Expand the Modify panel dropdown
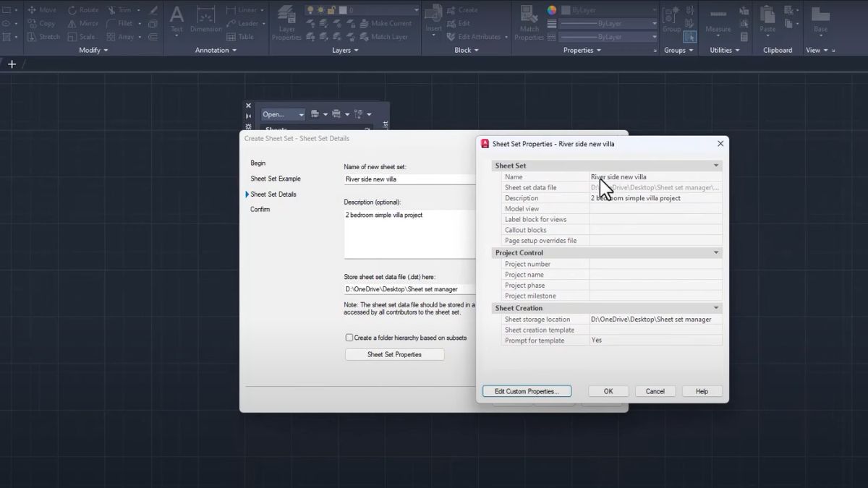Viewport: 868px width, 488px height. [x=93, y=50]
